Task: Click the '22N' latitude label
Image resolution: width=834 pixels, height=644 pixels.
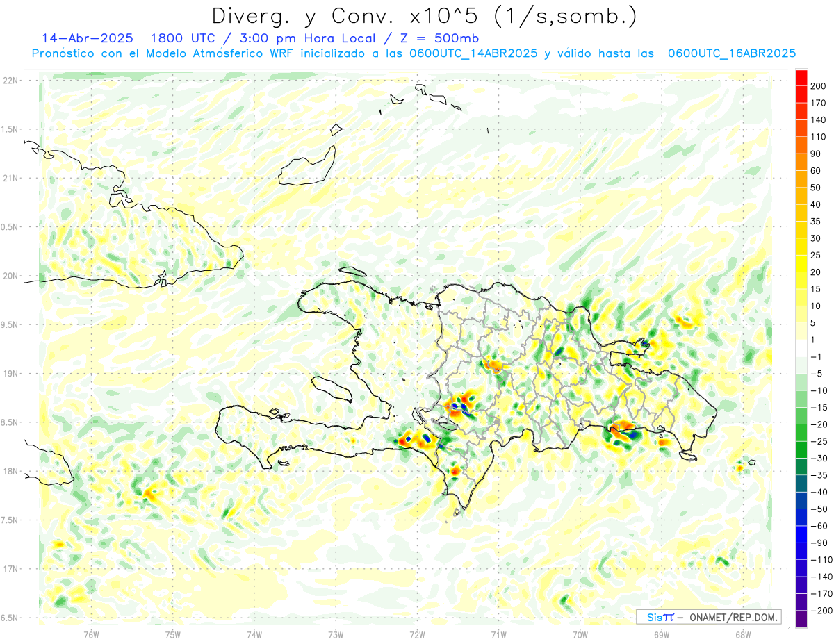Action: coord(10,81)
